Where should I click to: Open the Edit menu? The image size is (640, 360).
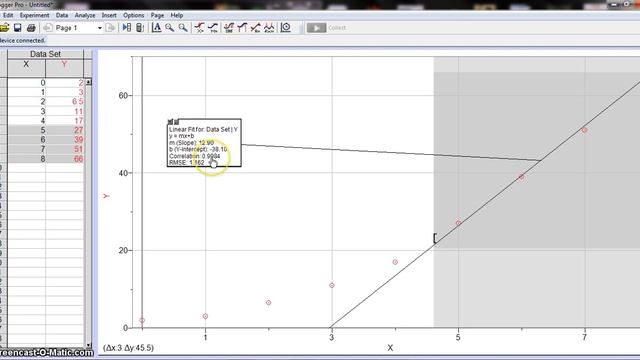[x=8, y=15]
